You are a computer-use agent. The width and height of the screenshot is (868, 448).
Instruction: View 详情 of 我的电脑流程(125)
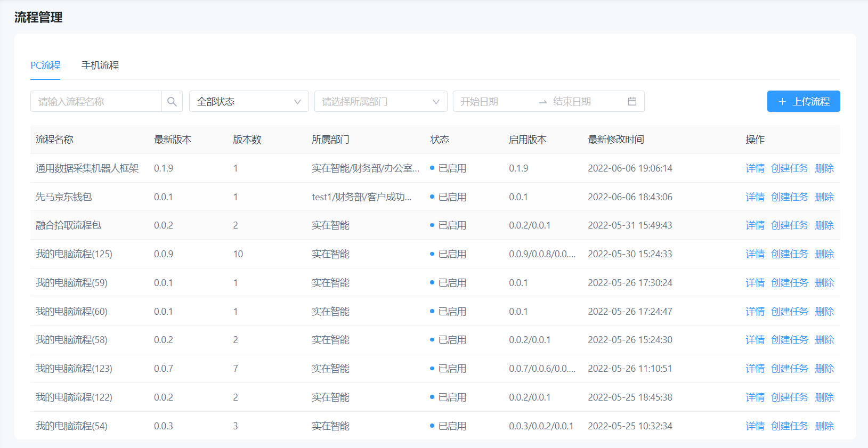pos(755,254)
